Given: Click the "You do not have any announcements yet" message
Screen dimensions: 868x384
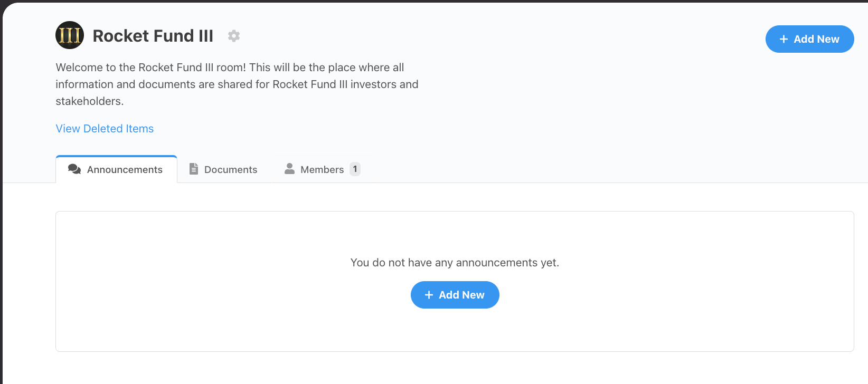Looking at the screenshot, I should pos(455,263).
